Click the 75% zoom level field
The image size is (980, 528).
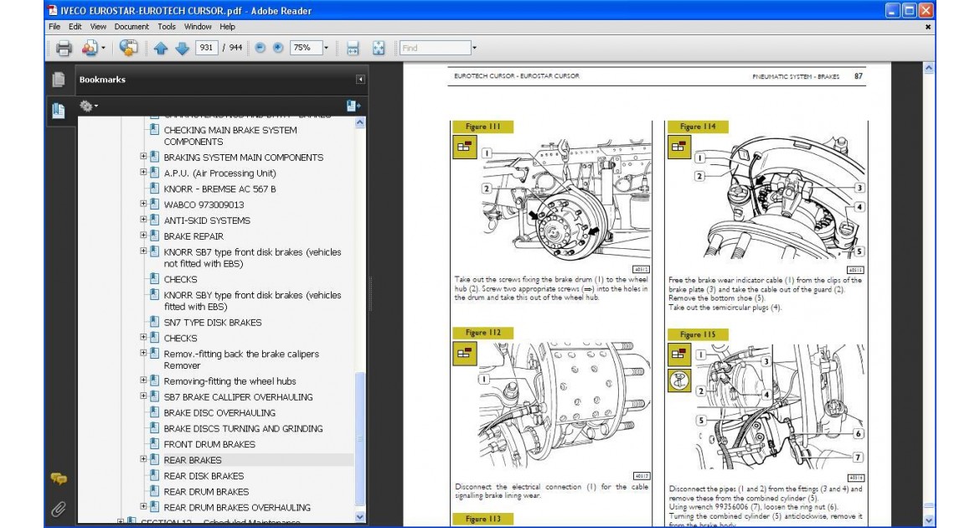coord(306,48)
